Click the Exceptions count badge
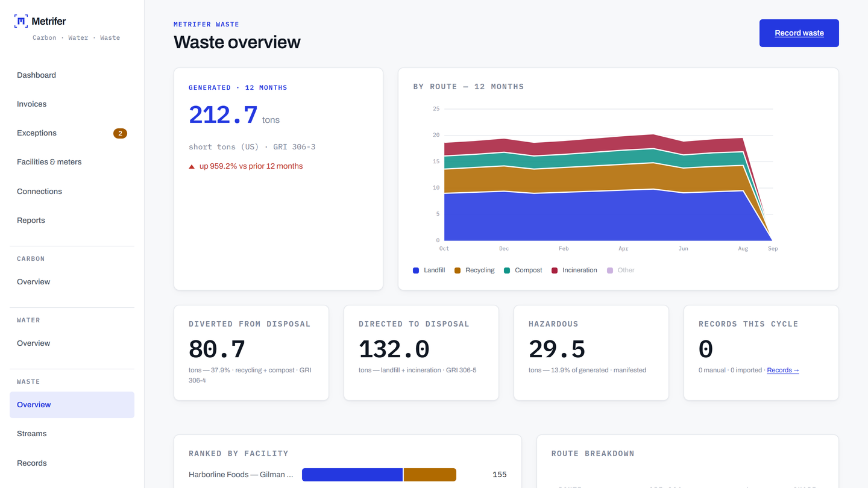This screenshot has width=868, height=488. point(120,133)
